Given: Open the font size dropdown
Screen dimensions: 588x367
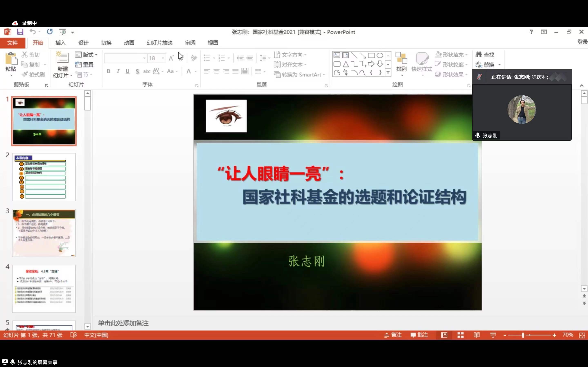Looking at the screenshot, I should point(163,58).
